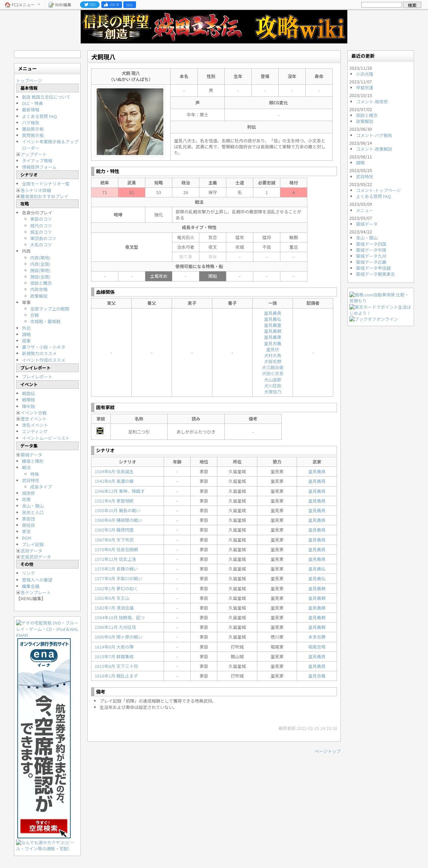The image size is (428, 868).
Task: Click the ページトップ link
Action: [328, 751]
